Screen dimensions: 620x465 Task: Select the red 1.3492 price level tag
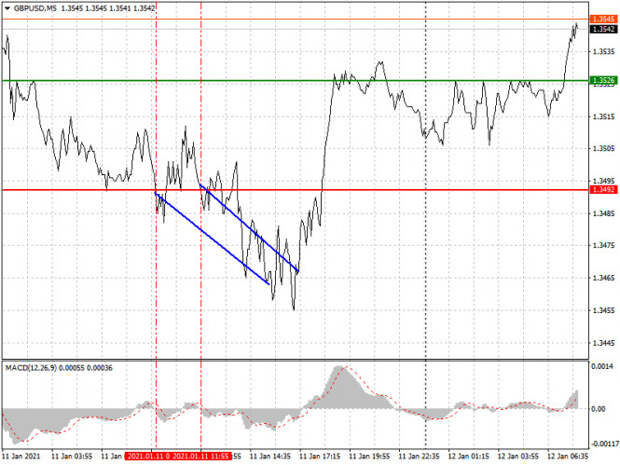click(603, 189)
